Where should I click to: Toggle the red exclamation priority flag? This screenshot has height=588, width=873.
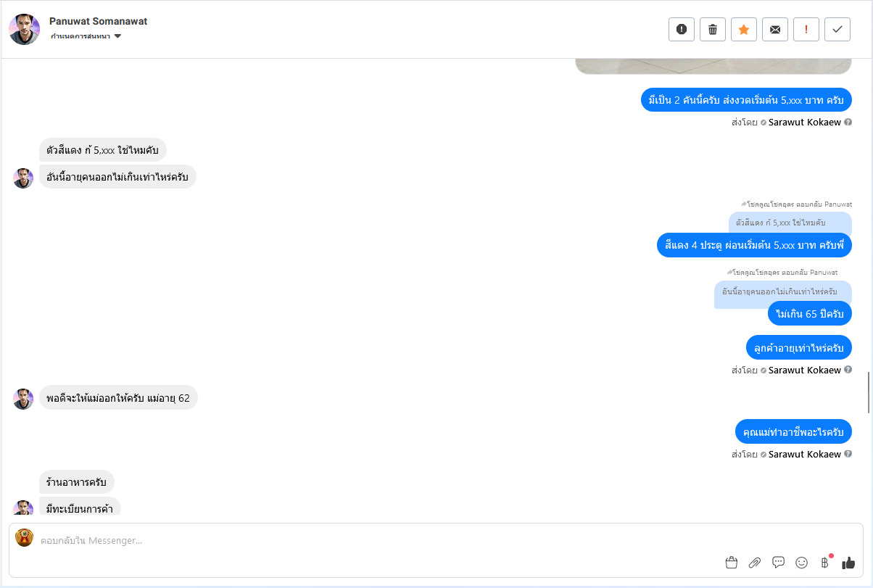coord(806,30)
